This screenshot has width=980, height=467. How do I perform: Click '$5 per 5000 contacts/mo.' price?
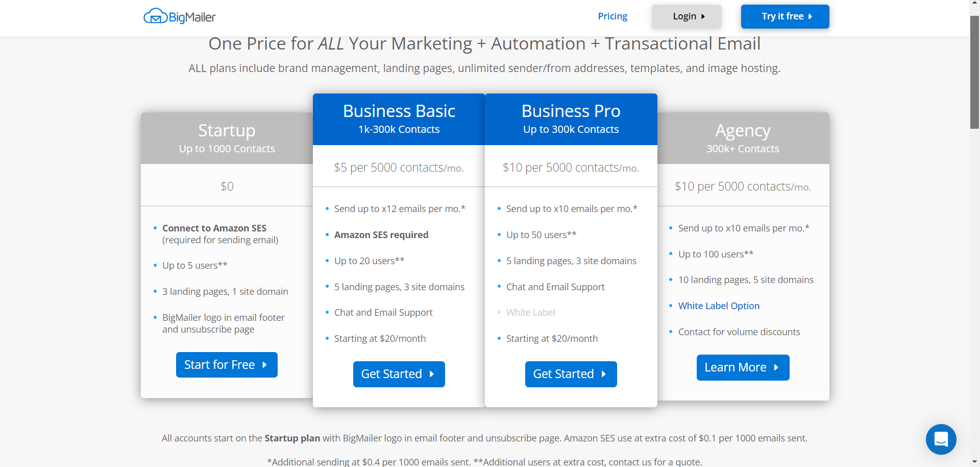click(399, 168)
